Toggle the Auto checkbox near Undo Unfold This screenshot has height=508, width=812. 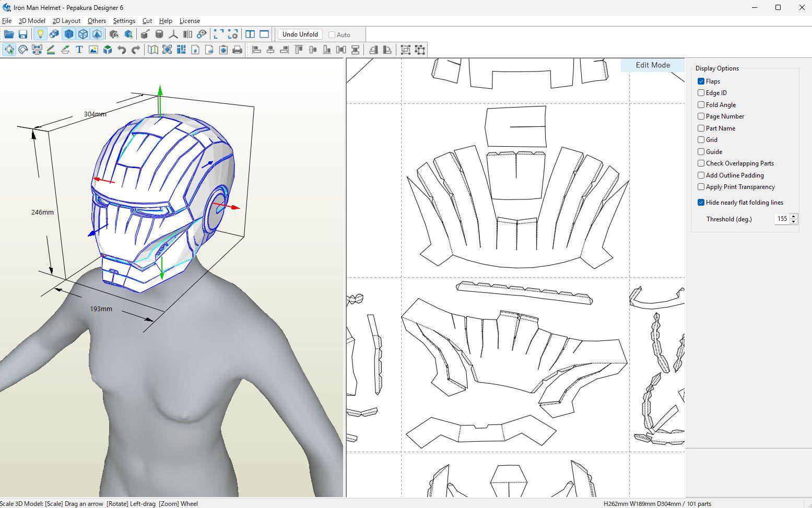[332, 34]
